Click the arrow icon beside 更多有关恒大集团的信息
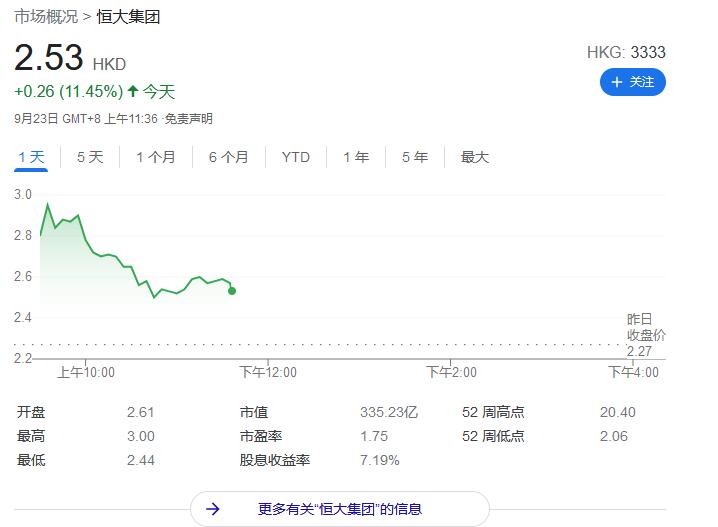Screen dimensions: 718x527 coord(212,509)
